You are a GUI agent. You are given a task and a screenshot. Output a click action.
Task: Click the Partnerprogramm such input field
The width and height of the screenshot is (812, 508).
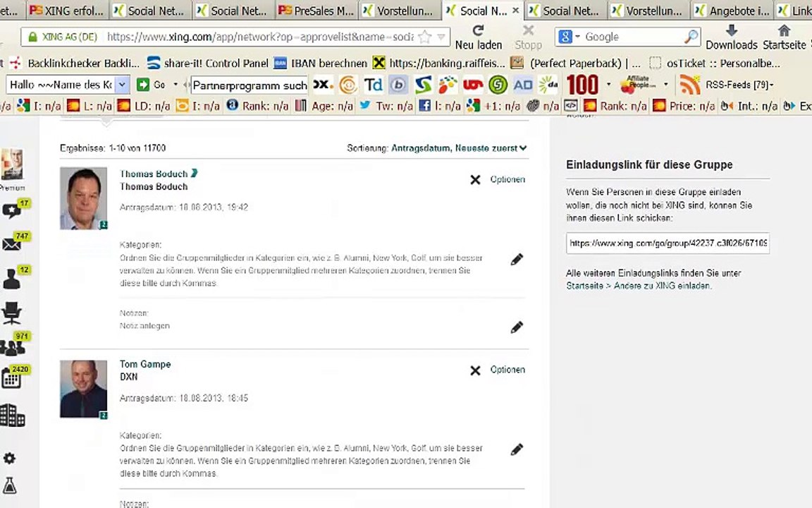(x=250, y=85)
